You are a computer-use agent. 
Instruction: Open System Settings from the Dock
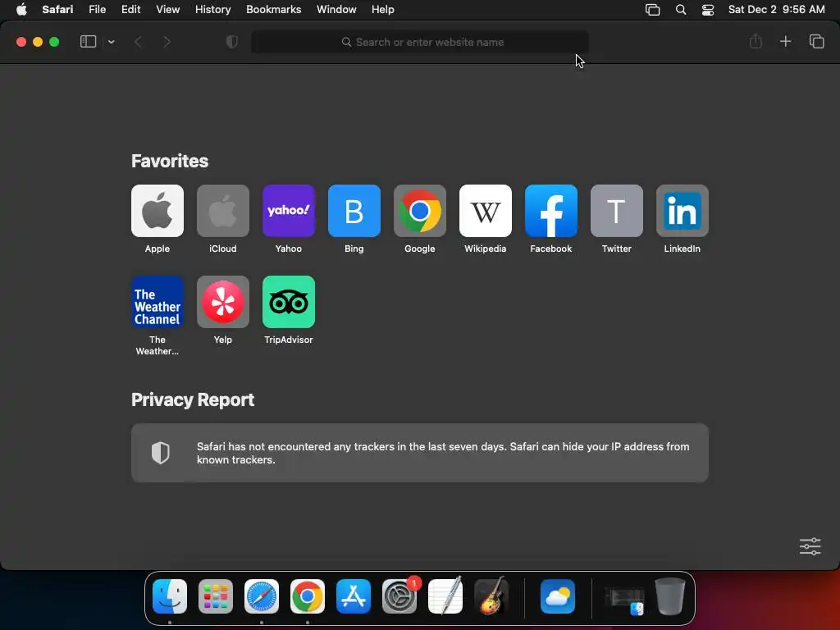(x=399, y=596)
